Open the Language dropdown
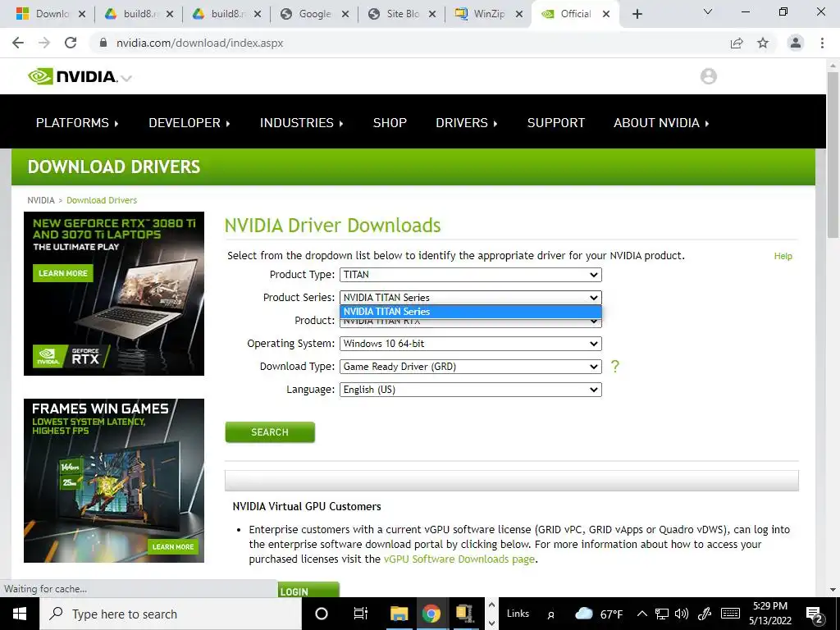840x630 pixels. pyautogui.click(x=470, y=390)
